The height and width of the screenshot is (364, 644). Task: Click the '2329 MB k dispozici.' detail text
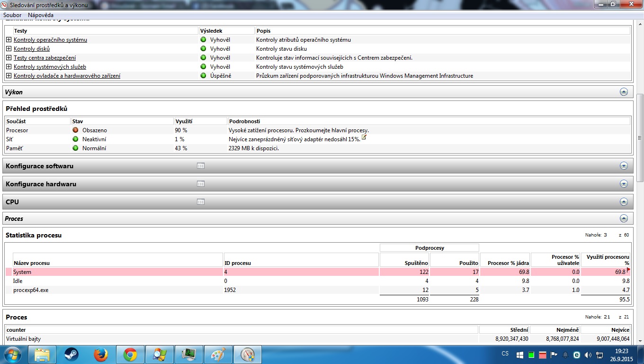[x=254, y=148]
